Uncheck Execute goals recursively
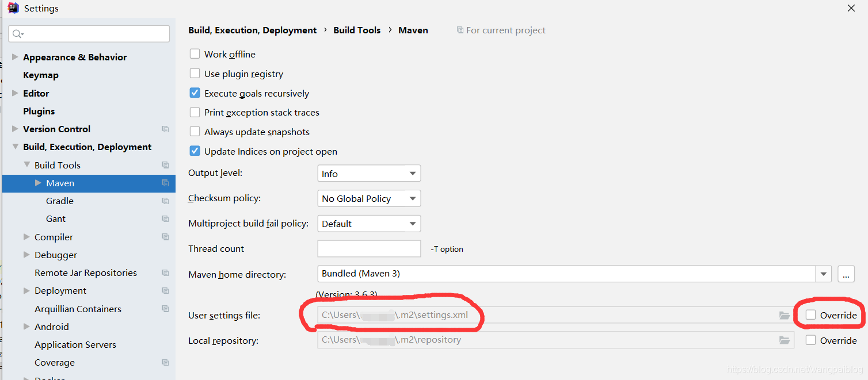 coord(195,93)
